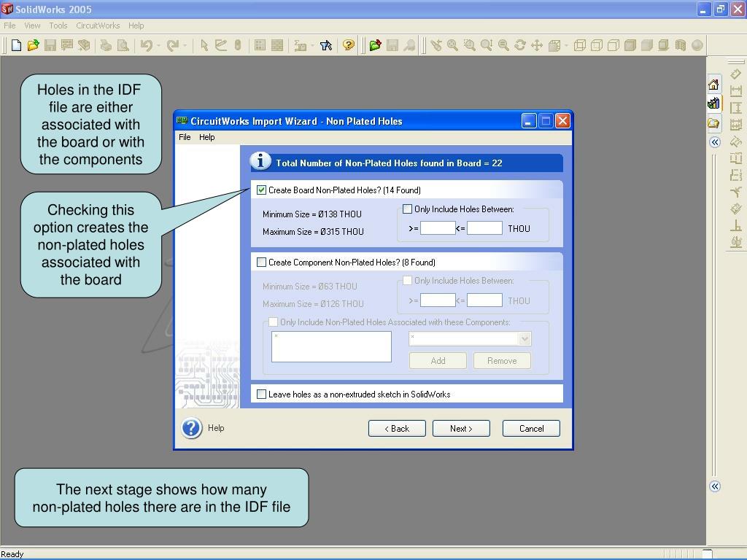Click the Redo arrow icon
Screen dimensions: 747x560
[x=172, y=45]
